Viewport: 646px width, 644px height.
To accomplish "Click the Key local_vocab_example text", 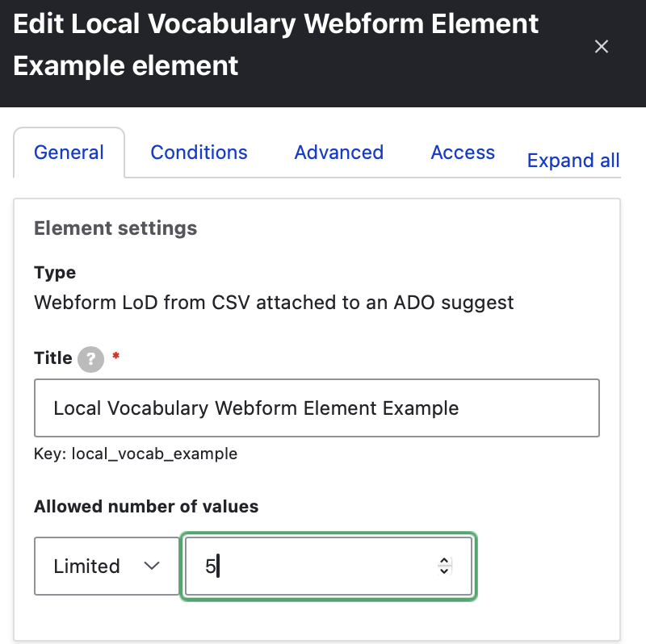I will click(136, 454).
